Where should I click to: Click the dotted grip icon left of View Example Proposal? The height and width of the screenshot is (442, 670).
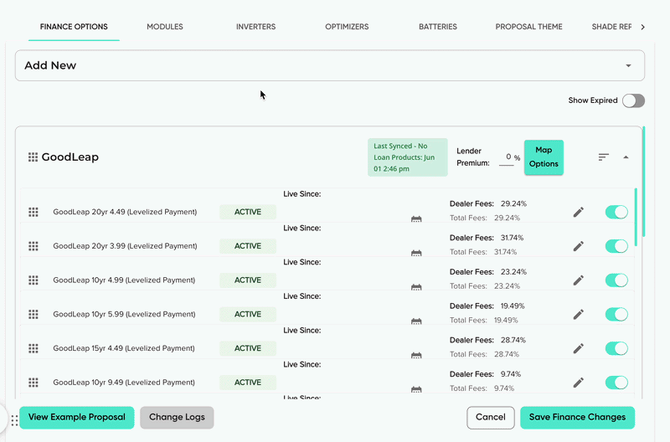tap(15, 421)
